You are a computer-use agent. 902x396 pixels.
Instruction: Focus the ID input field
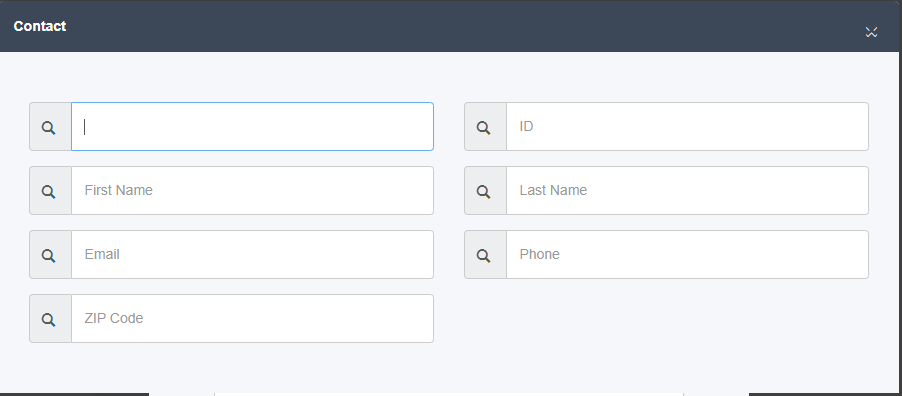click(687, 127)
